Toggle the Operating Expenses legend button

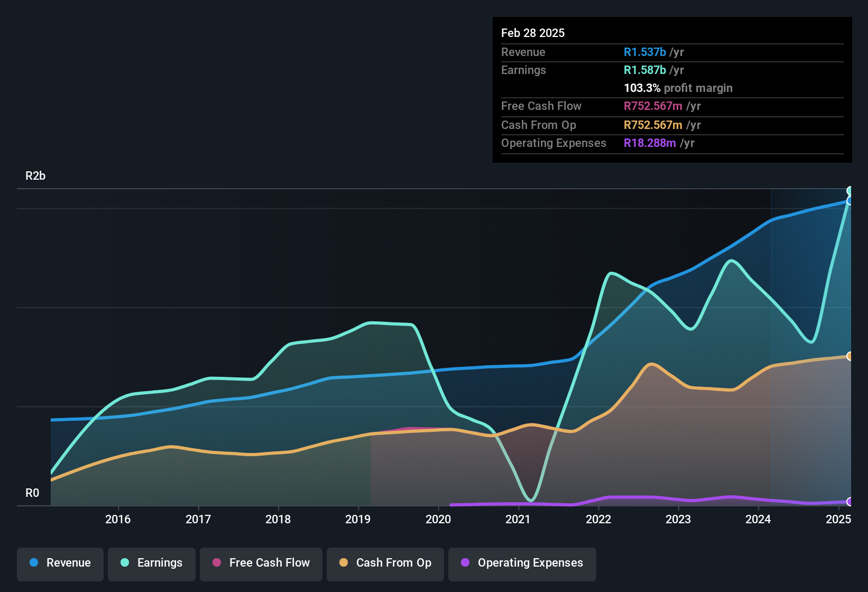tap(522, 565)
